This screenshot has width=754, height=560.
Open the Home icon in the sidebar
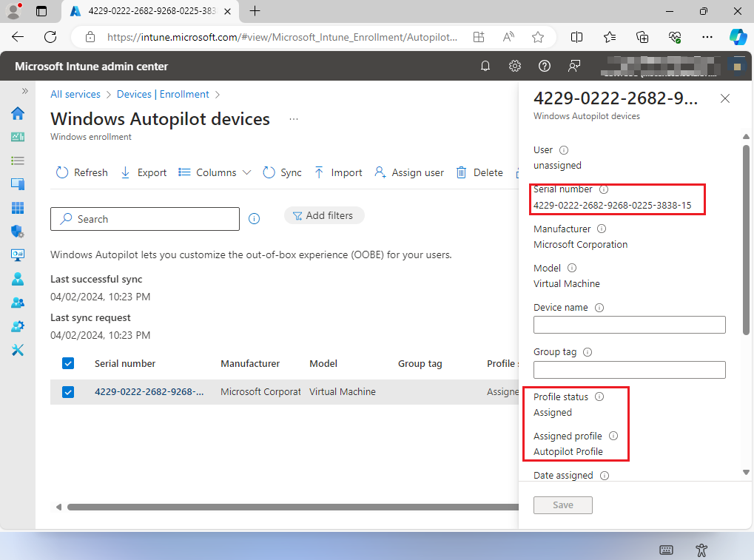[18, 113]
